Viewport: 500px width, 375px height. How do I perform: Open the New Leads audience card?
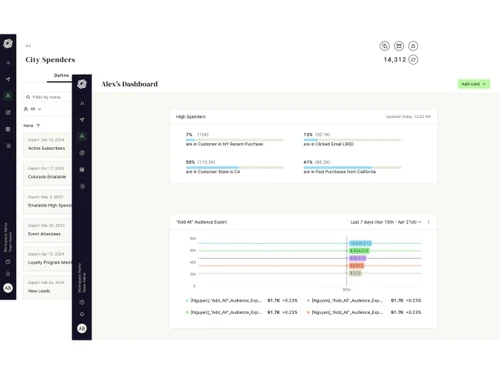pos(48,287)
